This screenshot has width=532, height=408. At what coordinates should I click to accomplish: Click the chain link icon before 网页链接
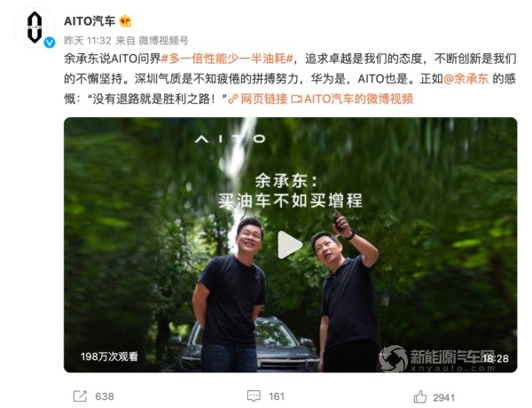click(232, 99)
